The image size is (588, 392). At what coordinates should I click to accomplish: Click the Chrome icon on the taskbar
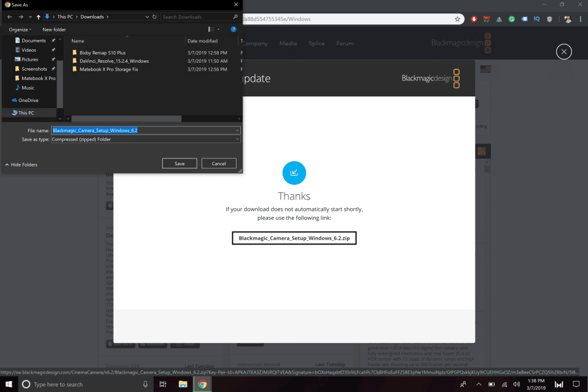pyautogui.click(x=202, y=384)
